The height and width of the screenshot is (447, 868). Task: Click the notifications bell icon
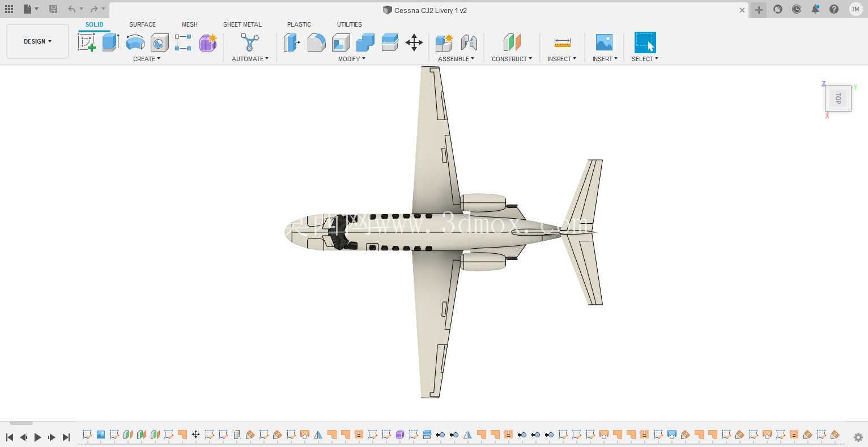pos(815,10)
